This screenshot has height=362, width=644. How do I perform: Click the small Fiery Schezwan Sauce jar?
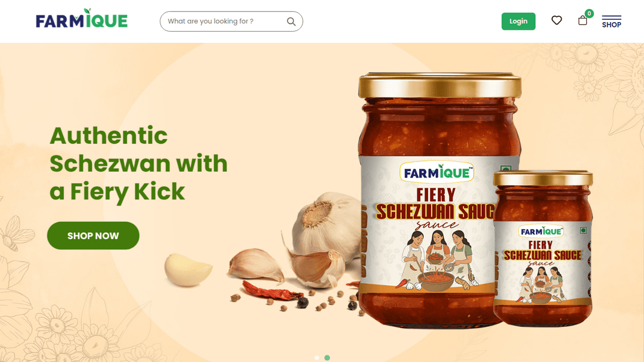coord(543,249)
